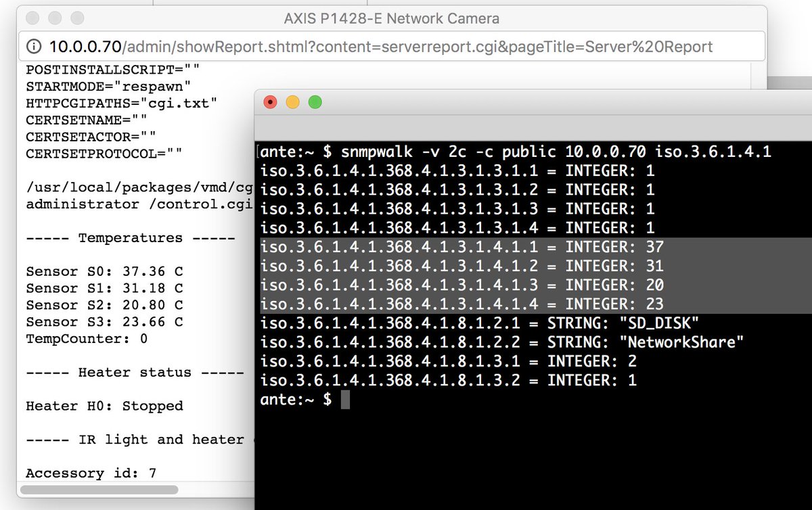Viewport: 812px width, 510px height.
Task: Click the 'AXIS P1428-E Network Camera' window title
Action: pyautogui.click(x=391, y=18)
